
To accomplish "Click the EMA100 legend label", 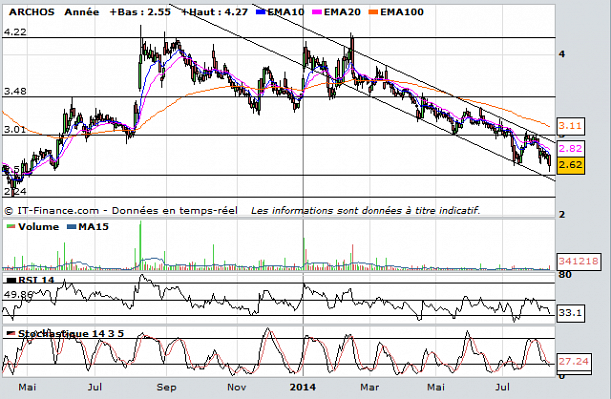I will tap(402, 12).
